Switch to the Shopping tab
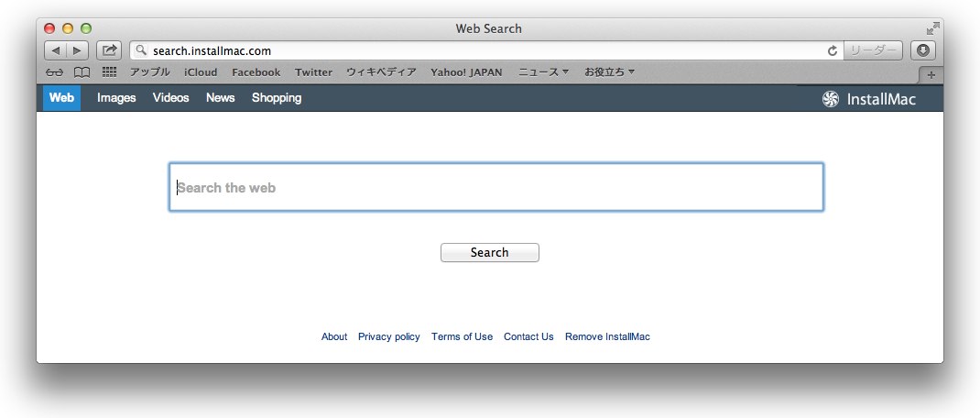The width and height of the screenshot is (980, 418). coord(277,98)
